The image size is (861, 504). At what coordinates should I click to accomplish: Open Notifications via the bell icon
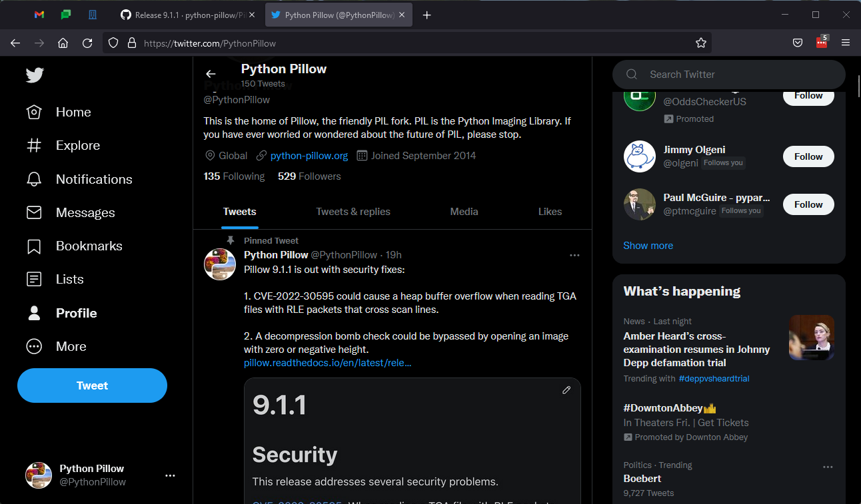click(34, 178)
